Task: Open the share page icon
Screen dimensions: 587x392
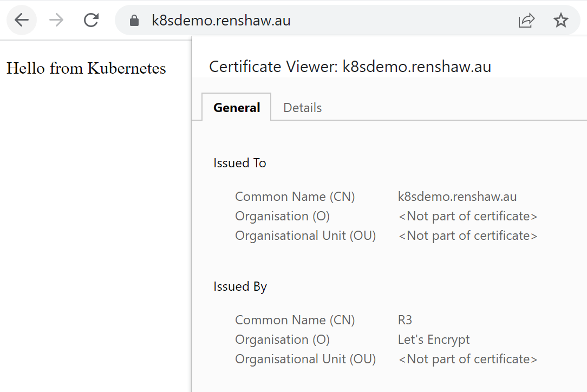Action: [x=526, y=21]
